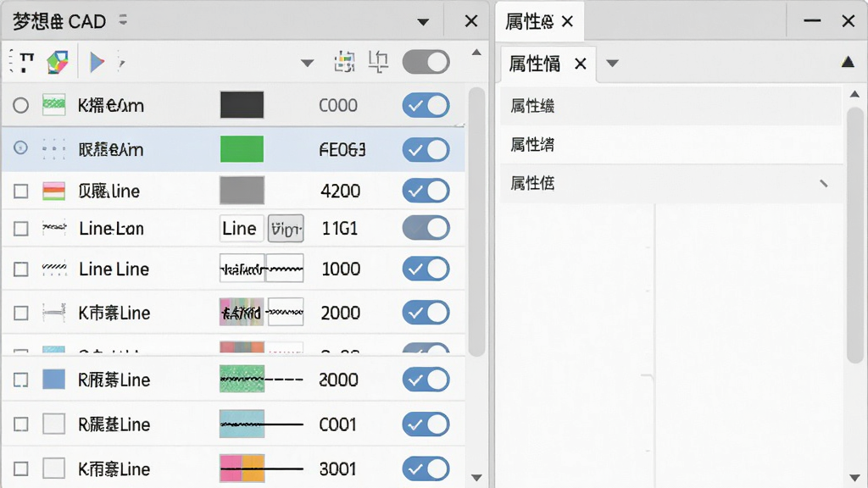Click the small icon after the CAD title
868x488 pixels.
tap(123, 20)
